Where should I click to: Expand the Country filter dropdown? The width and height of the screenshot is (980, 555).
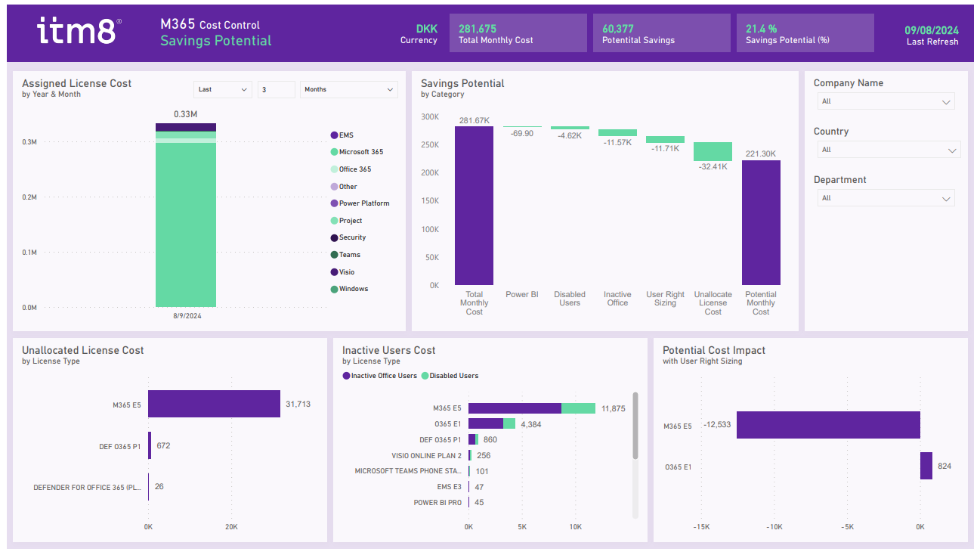click(889, 150)
